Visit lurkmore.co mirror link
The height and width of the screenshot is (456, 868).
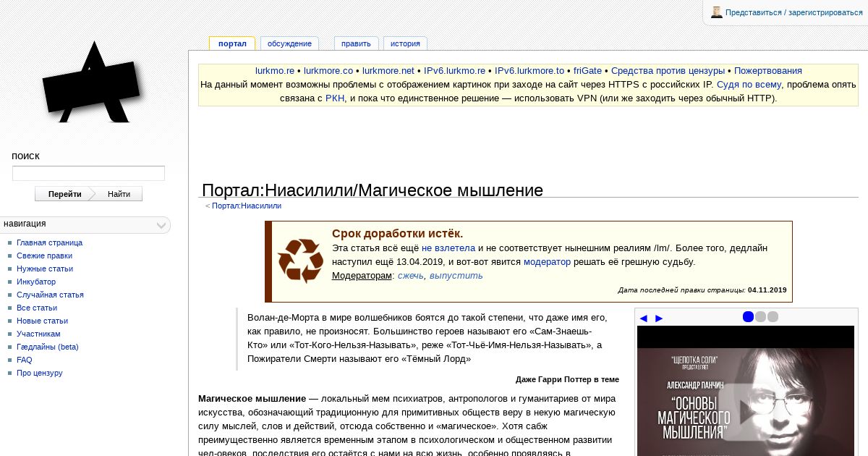point(328,71)
